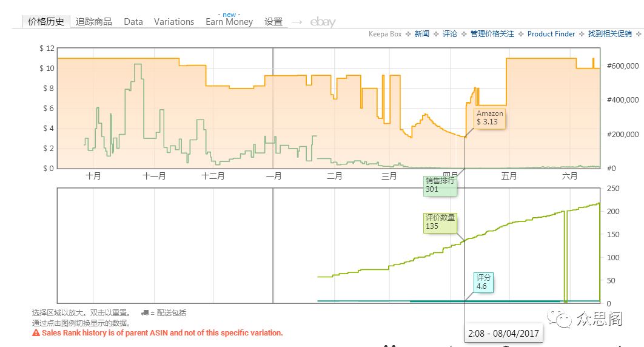This screenshot has width=644, height=347.
Task: Click the 一月 axis label
Action: (x=274, y=176)
